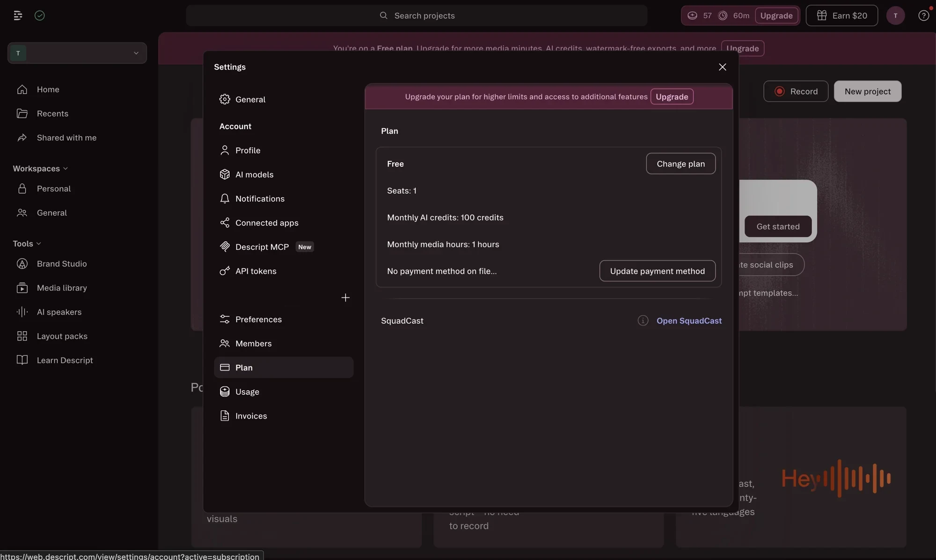Collapse the sidebar with the top-left menu icon
Image resolution: width=936 pixels, height=560 pixels.
(18, 15)
